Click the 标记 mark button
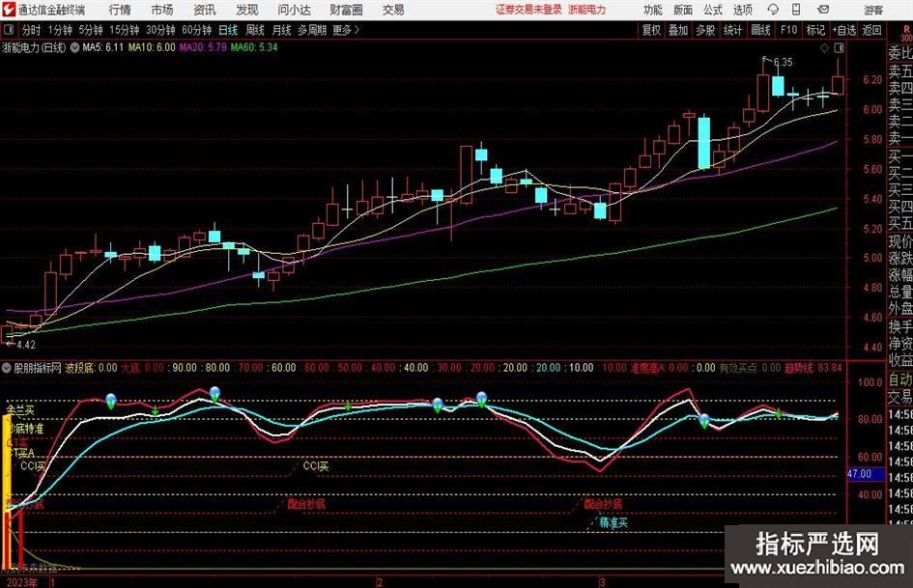 point(815,30)
